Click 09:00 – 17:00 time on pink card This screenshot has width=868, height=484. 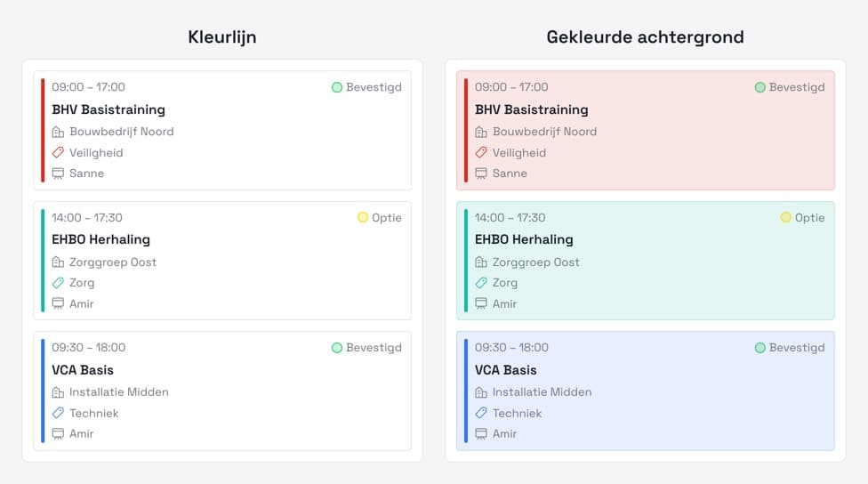[511, 87]
